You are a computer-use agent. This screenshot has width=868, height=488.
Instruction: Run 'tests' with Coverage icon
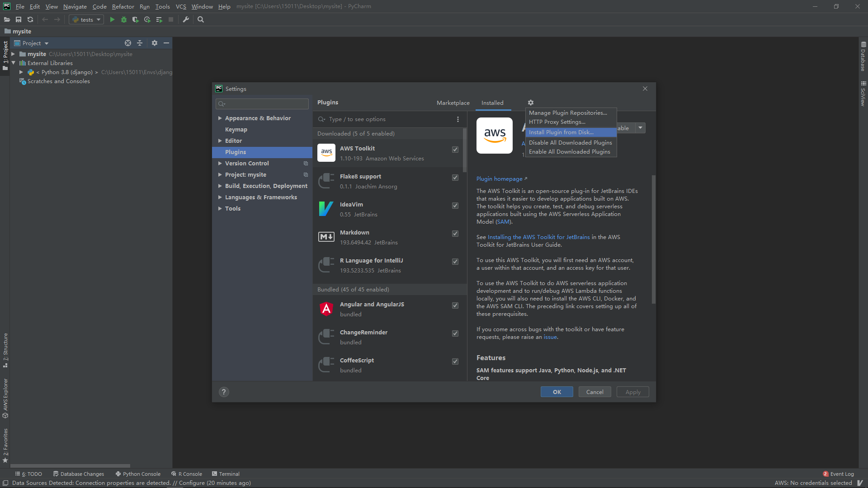[135, 19]
